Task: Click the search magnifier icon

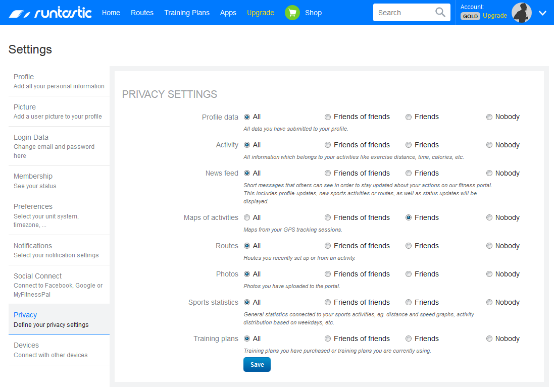Action: click(440, 12)
